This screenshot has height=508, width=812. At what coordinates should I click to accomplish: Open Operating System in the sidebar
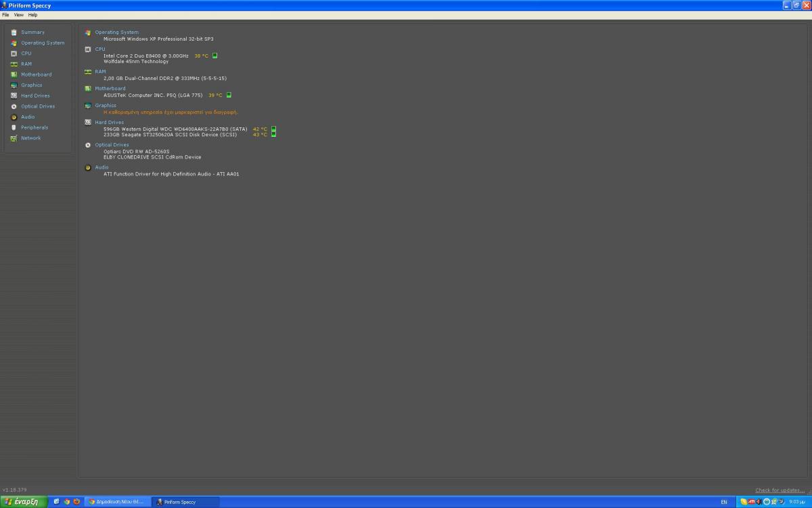point(43,43)
